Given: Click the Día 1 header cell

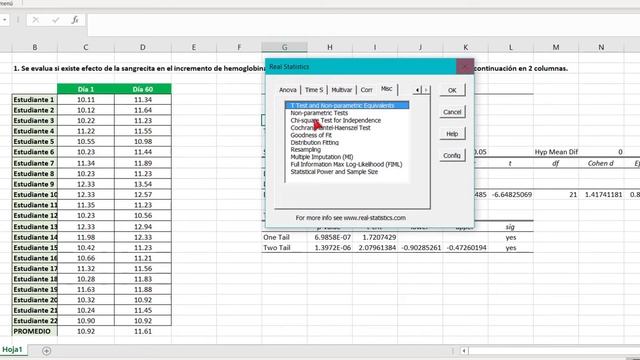Looking at the screenshot, I should pyautogui.click(x=86, y=89).
